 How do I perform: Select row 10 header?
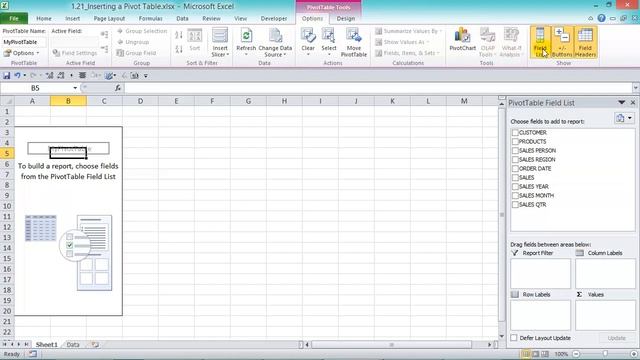click(7, 206)
